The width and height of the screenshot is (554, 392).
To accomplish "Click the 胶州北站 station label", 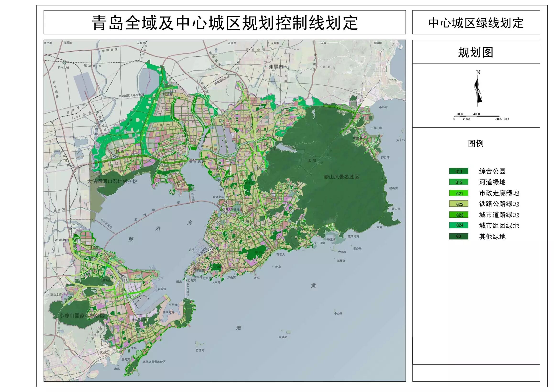I will click(x=63, y=67).
